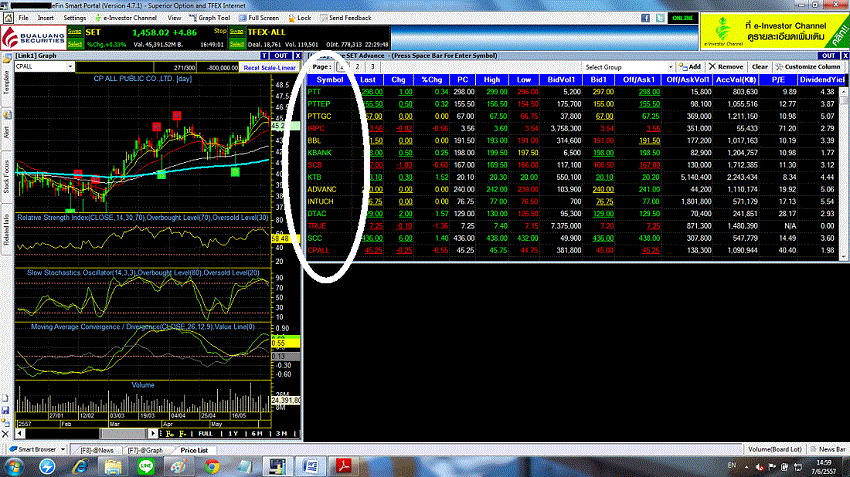850x477 pixels.
Task: Switch to the Price List tab
Action: point(194,450)
